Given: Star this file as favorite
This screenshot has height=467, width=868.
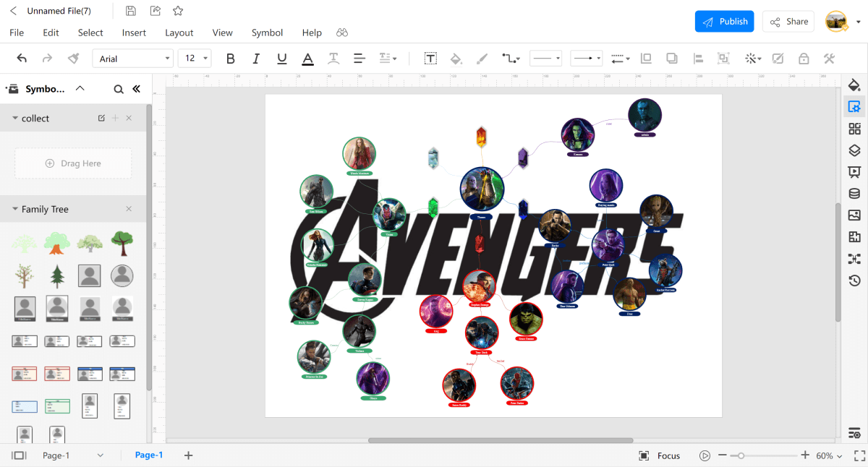Looking at the screenshot, I should tap(178, 11).
